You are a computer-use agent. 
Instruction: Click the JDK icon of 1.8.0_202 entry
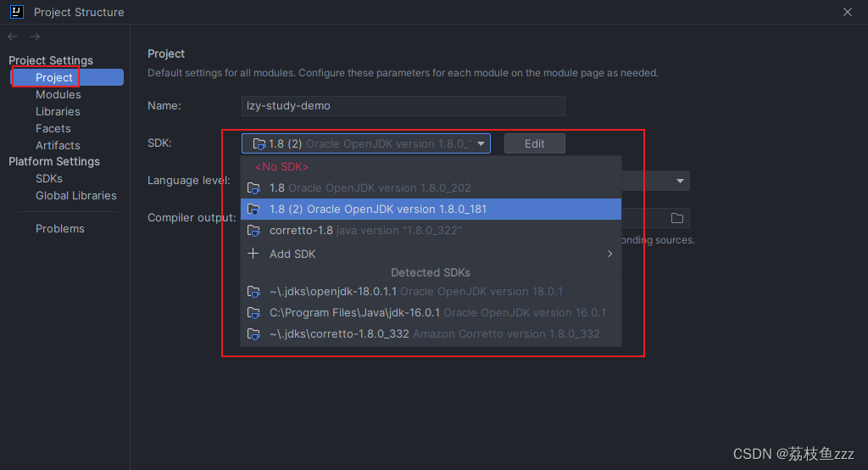[x=253, y=188]
